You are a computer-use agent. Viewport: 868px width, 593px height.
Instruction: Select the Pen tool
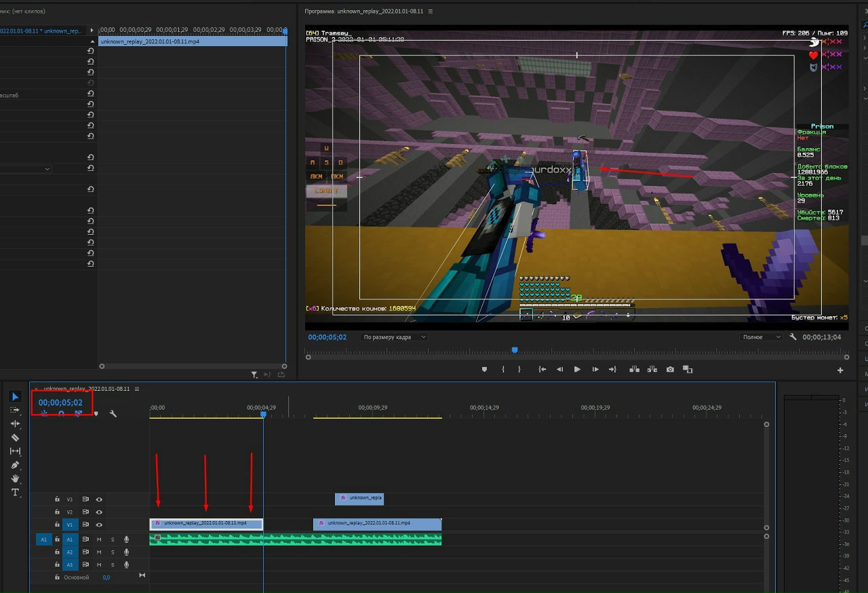16,465
